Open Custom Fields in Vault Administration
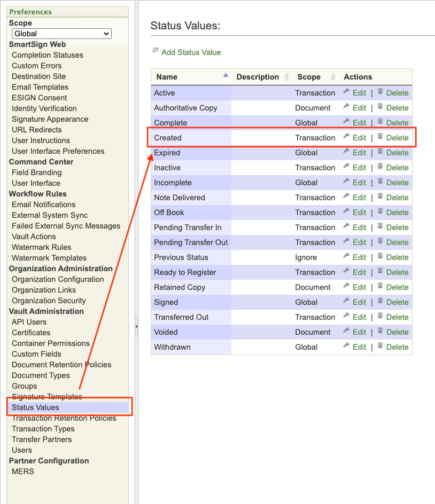 click(36, 354)
